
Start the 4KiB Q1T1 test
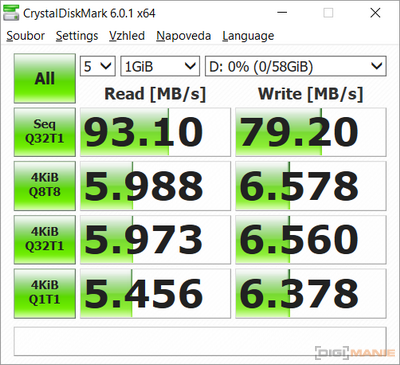pos(45,293)
